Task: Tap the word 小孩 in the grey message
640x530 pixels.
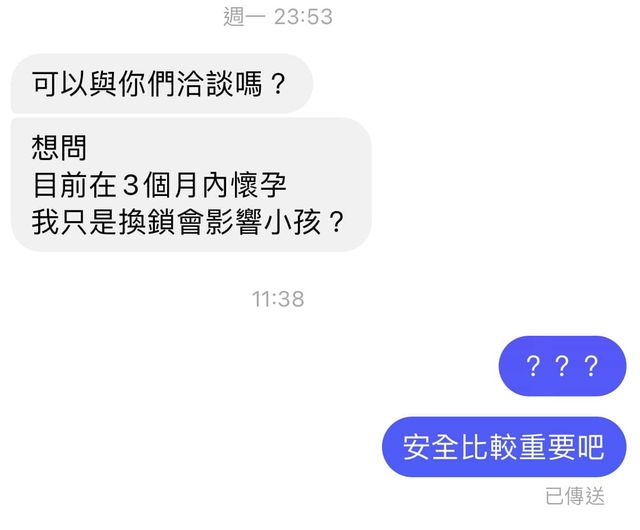Action: 293,222
